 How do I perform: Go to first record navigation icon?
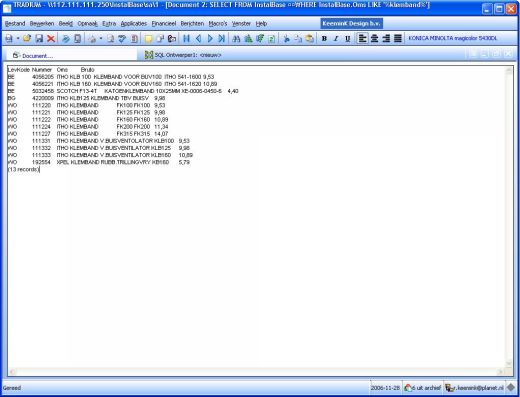(186, 39)
